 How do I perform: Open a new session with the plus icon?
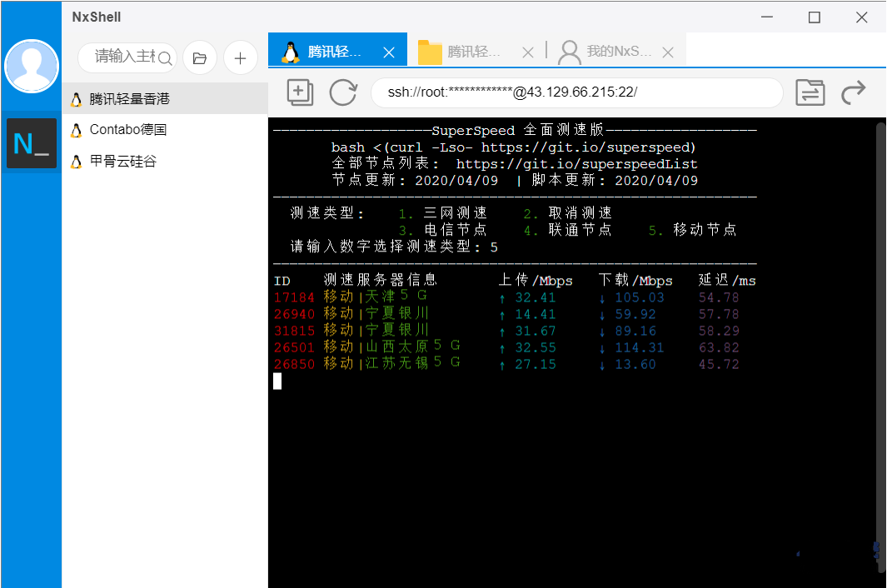[300, 92]
